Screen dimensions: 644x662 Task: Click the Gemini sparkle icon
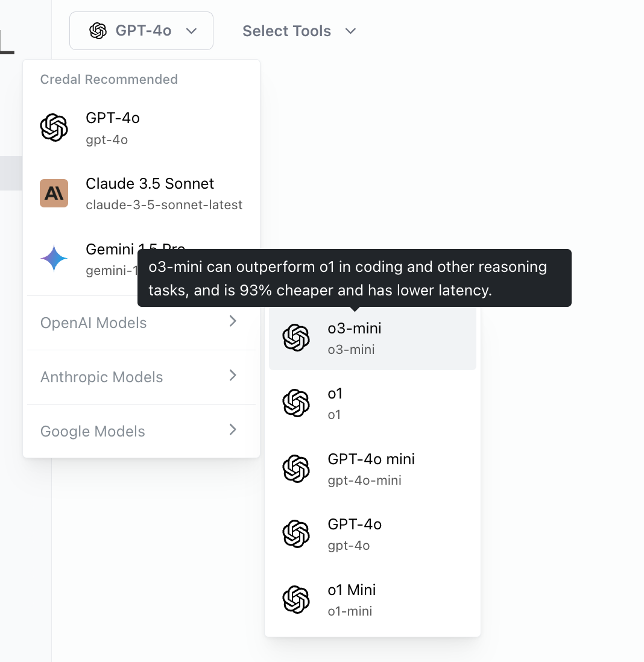point(54,259)
